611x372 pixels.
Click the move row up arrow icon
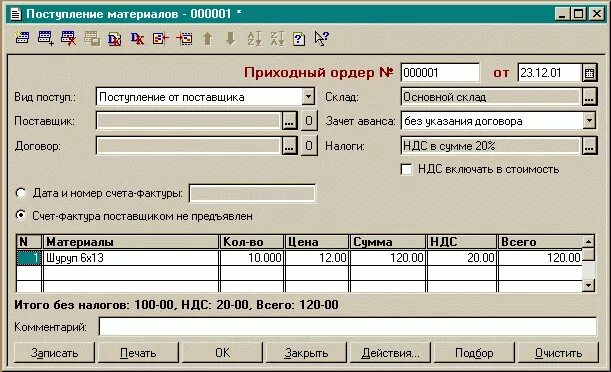point(207,38)
